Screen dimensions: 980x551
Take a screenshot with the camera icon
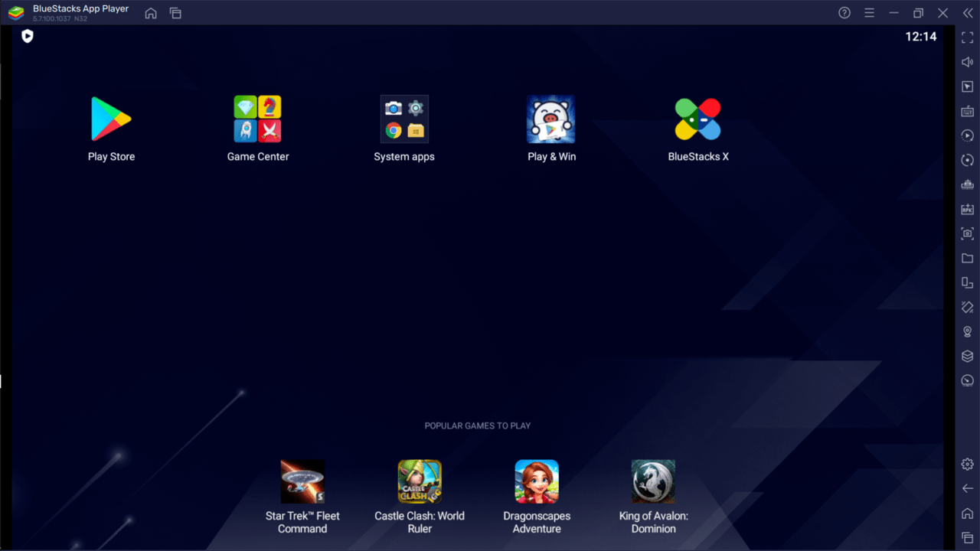point(968,233)
